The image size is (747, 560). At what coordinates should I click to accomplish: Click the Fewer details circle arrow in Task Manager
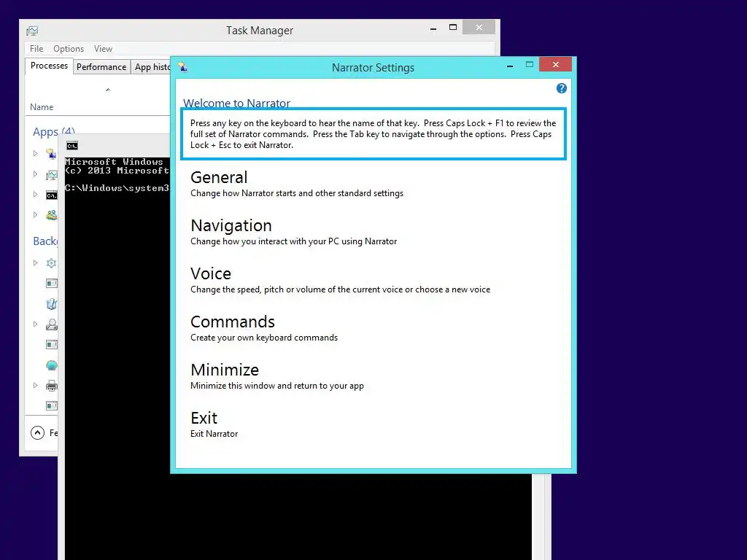[37, 432]
